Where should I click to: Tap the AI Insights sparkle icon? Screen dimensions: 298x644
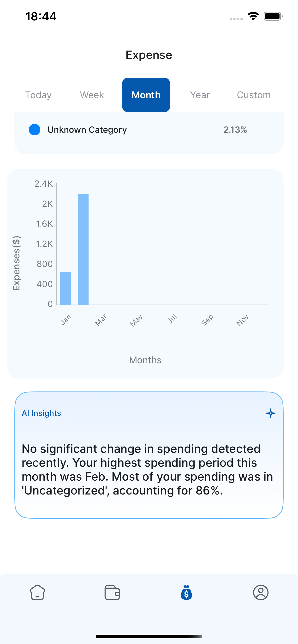click(x=270, y=413)
